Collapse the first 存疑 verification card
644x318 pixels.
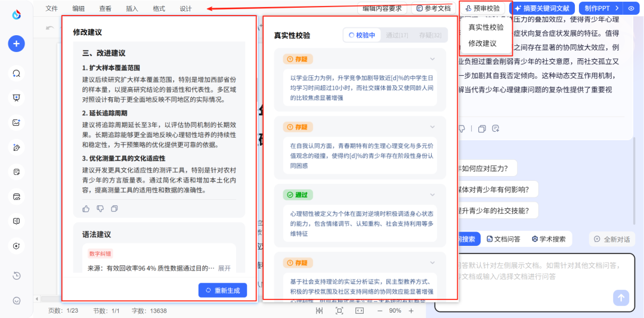(433, 59)
